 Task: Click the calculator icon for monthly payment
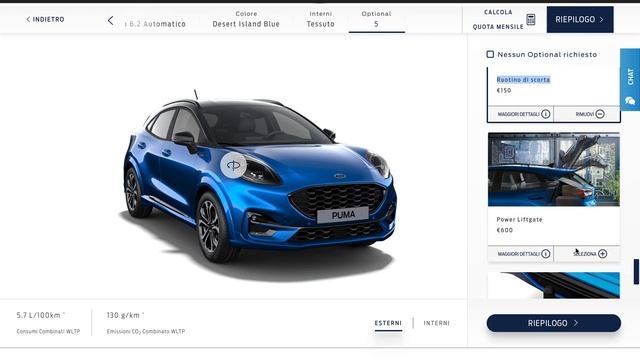[x=531, y=19]
